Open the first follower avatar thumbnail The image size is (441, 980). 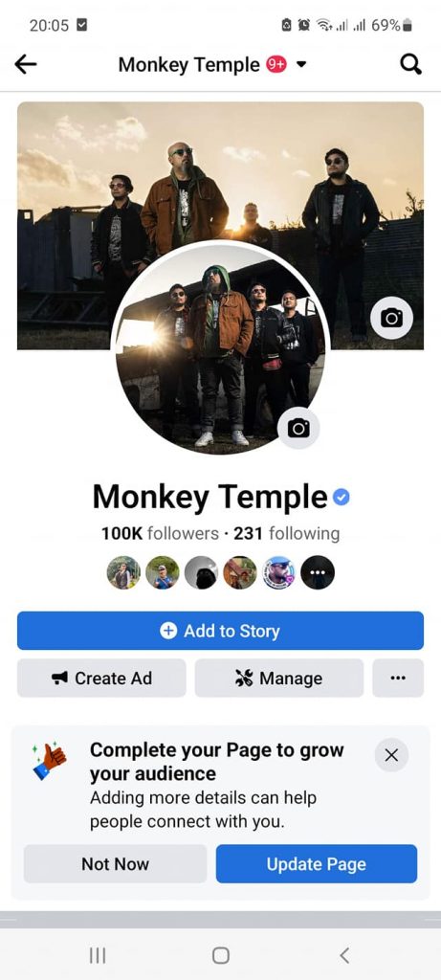click(x=123, y=572)
